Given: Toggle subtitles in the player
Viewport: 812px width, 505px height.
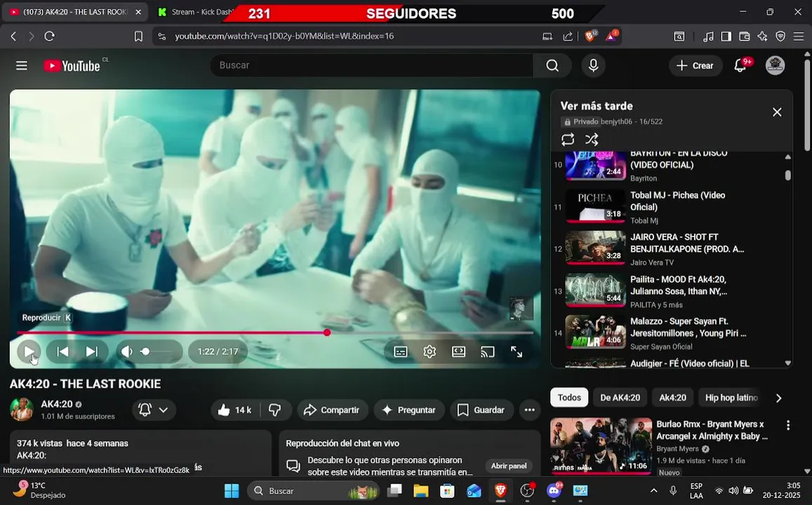Looking at the screenshot, I should coord(400,352).
